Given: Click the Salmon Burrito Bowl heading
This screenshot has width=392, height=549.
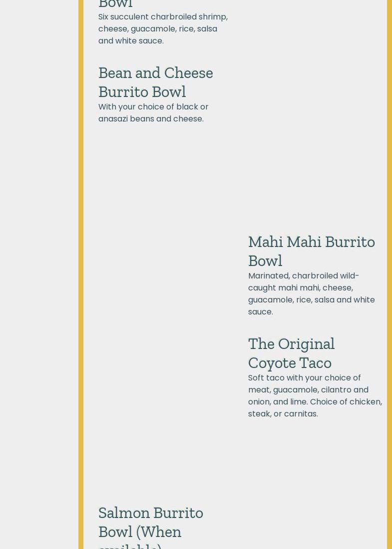Looking at the screenshot, I should [x=150, y=522].
